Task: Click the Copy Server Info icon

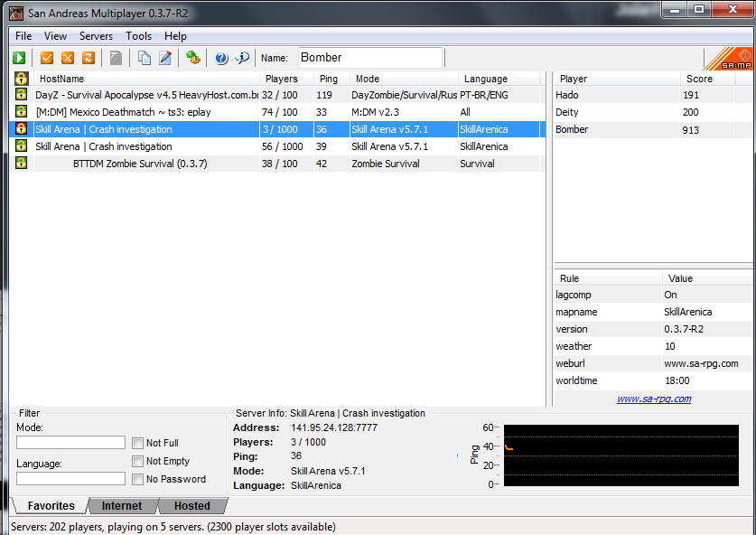Action: pyautogui.click(x=145, y=58)
